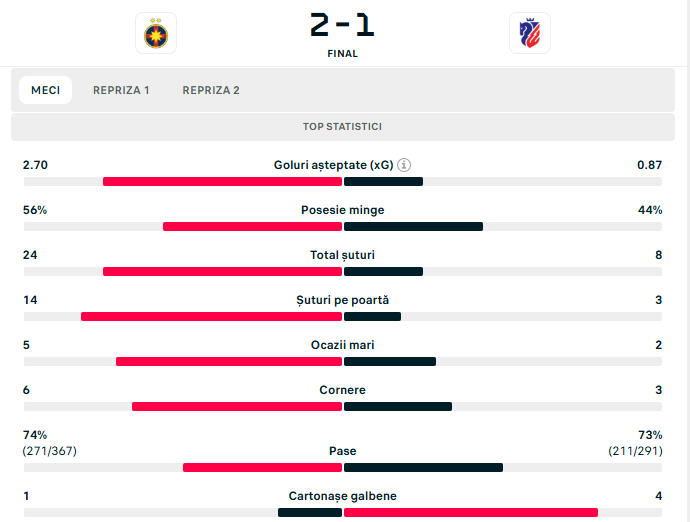The image size is (690, 522).
Task: Click the FINAL match status text
Action: [x=342, y=54]
